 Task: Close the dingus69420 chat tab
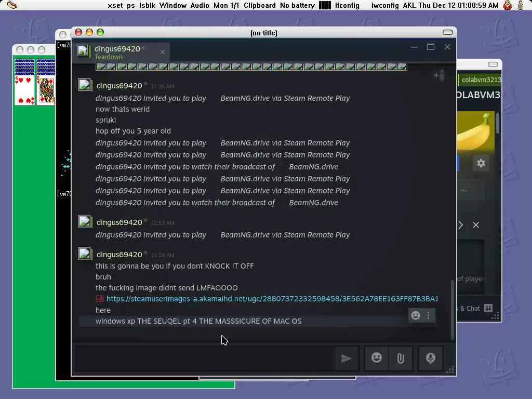[x=163, y=52]
